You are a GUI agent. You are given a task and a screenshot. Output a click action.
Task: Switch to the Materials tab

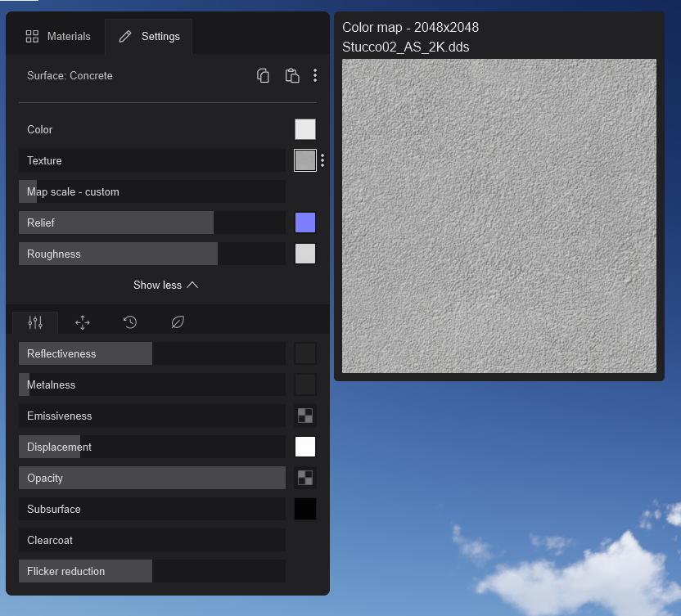[57, 36]
